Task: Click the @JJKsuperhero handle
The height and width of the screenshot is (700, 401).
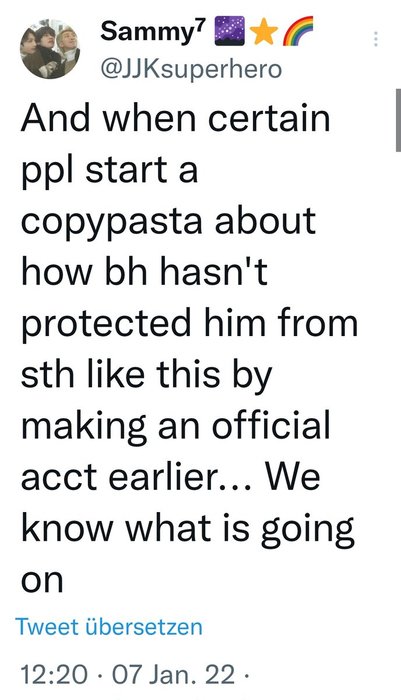Action: pos(192,69)
